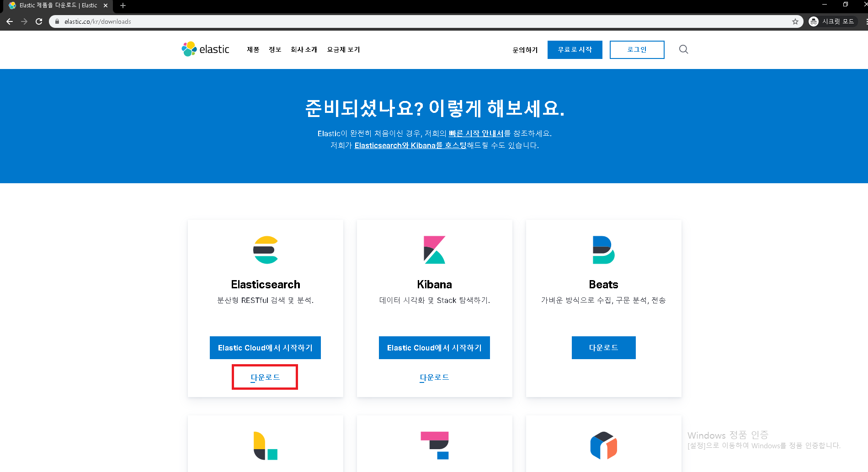Open the Elasticsearch와 Kibana를 호스팅 link
This screenshot has width=868, height=472.
tap(410, 145)
